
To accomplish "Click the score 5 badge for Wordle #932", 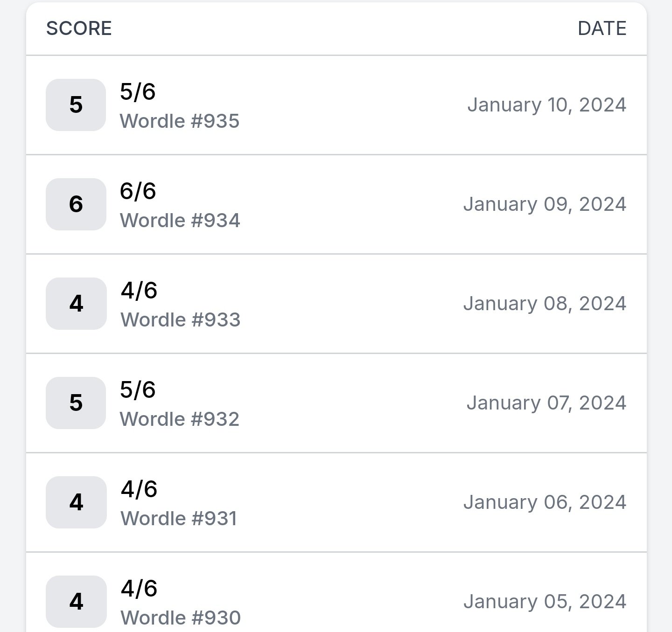I will (x=76, y=403).
